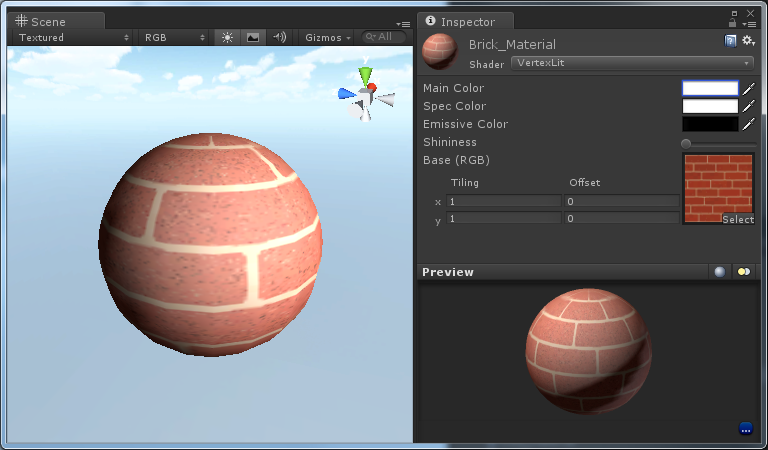Change preview mesh shape sphere icon
Screen dimensions: 768x450
[x=720, y=272]
